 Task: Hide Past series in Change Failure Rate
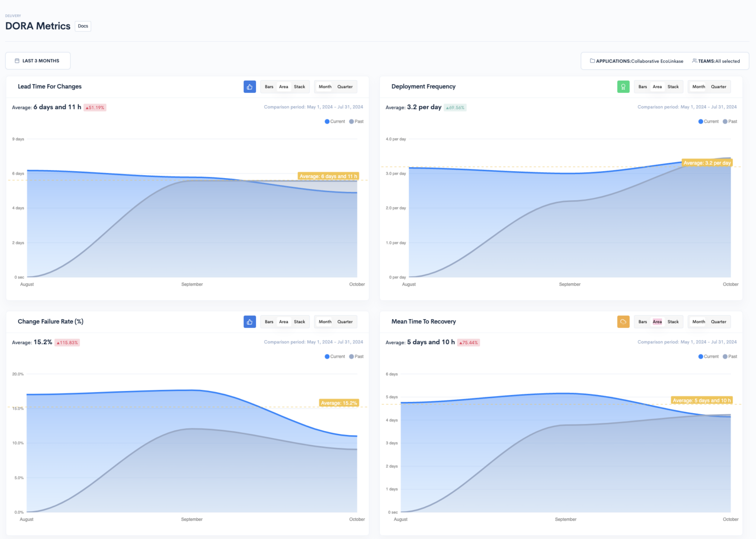pyautogui.click(x=356, y=357)
